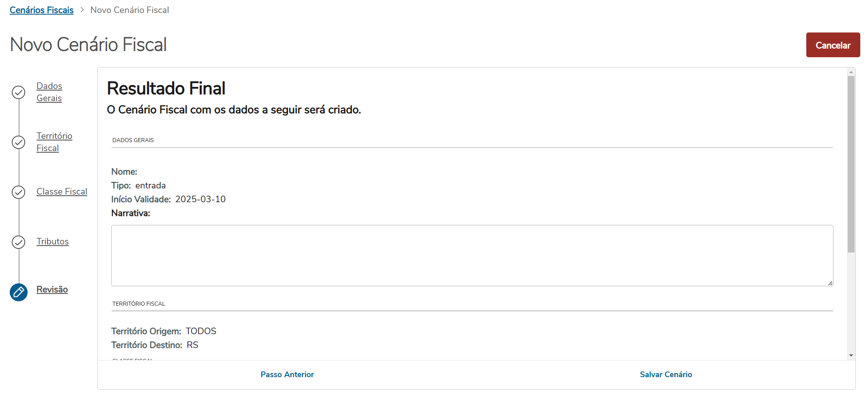Open the Classe Fiscal step
This screenshot has height=393, width=868.
62,192
